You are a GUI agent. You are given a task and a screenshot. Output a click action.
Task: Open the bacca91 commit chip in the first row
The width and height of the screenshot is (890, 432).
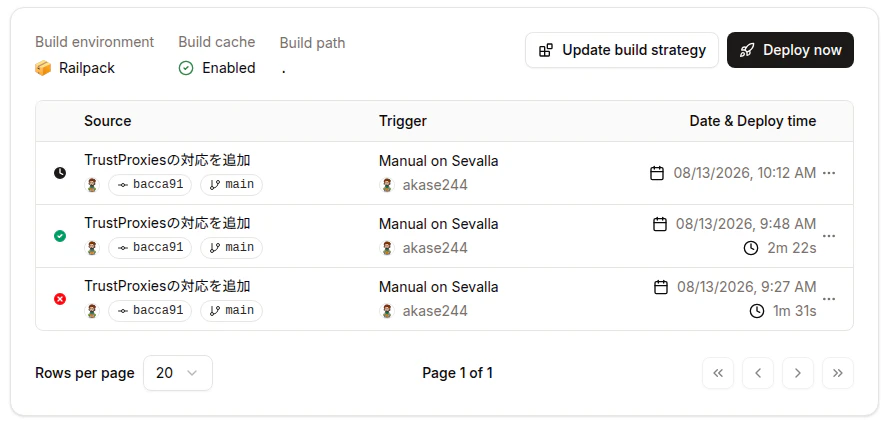150,184
